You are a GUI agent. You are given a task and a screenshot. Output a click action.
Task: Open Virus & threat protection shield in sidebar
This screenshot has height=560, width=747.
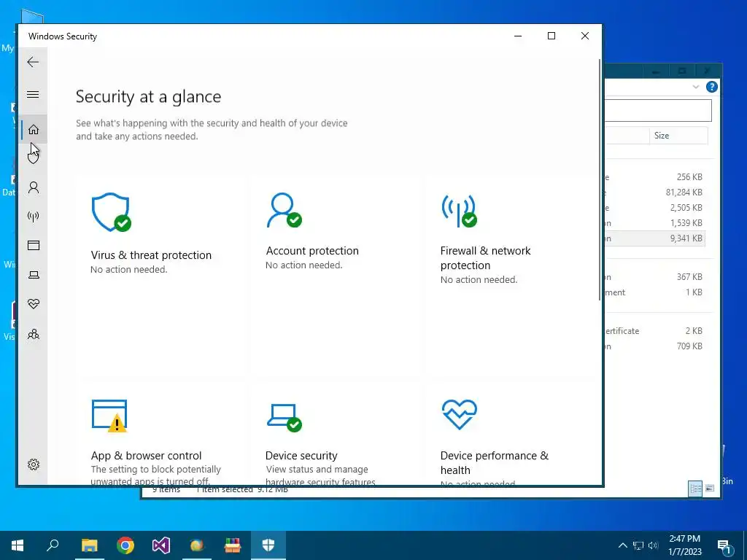pyautogui.click(x=34, y=157)
